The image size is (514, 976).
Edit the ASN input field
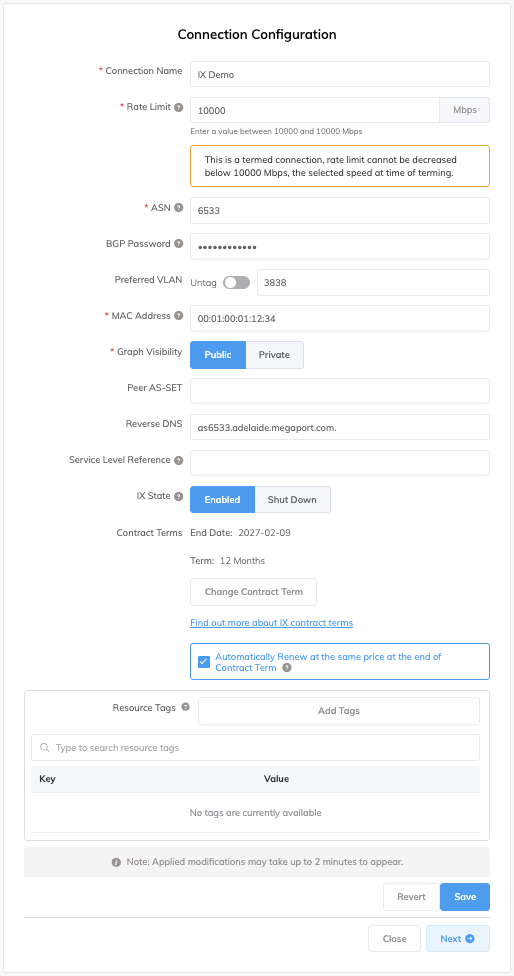[x=340, y=210]
